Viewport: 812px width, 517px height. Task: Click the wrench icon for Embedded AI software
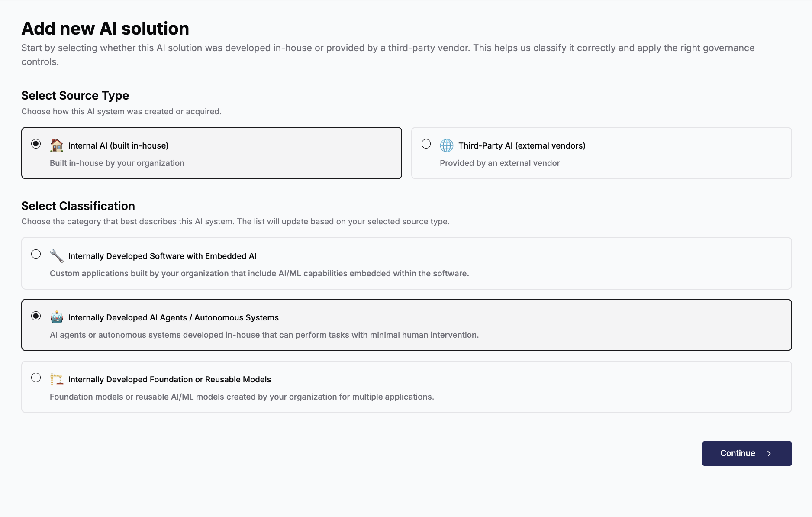coord(57,256)
